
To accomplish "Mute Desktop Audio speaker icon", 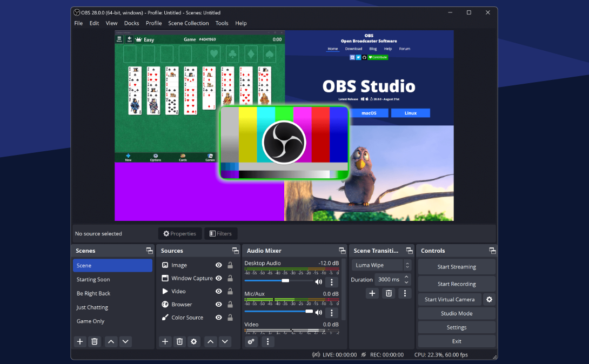I will (318, 282).
